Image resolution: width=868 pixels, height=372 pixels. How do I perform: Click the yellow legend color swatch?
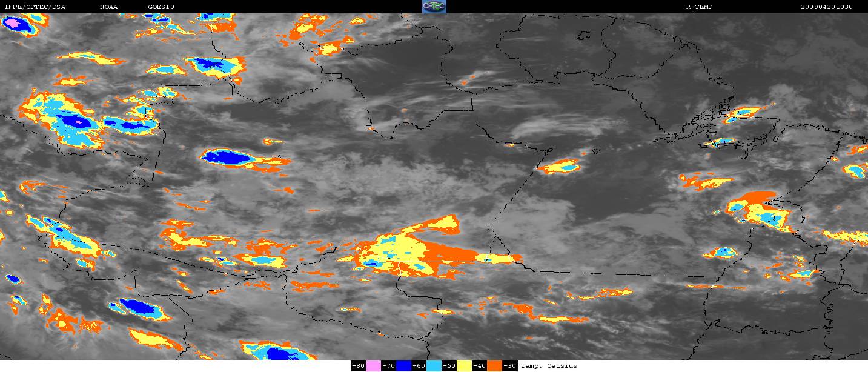tap(465, 365)
